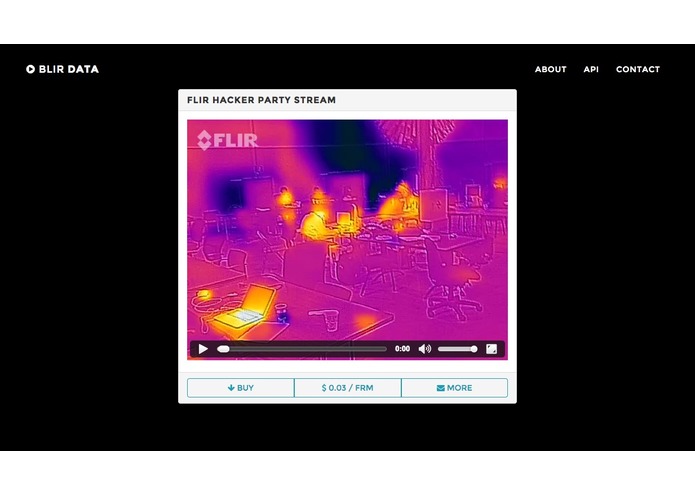Open the ABOUT page

coord(551,69)
